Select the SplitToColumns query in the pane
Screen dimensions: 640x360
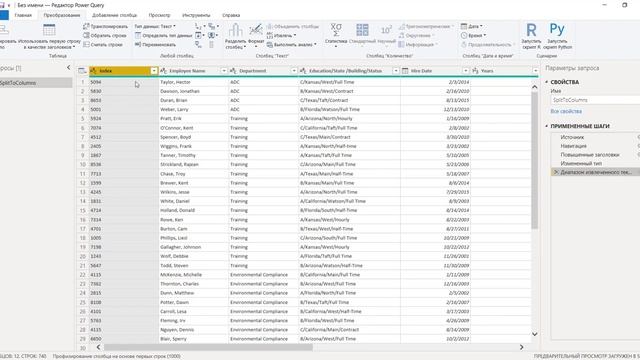36,83
